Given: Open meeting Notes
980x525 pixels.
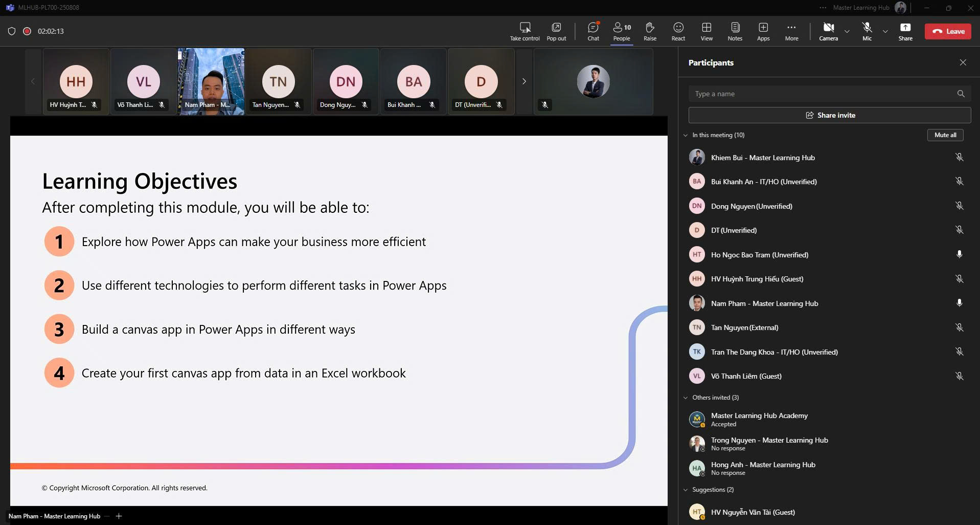Looking at the screenshot, I should click(x=735, y=31).
